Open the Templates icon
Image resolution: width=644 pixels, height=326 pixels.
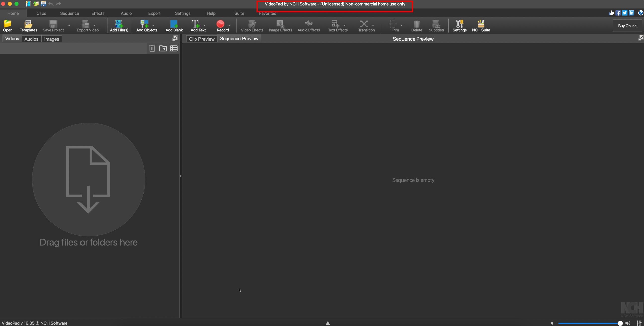28,24
